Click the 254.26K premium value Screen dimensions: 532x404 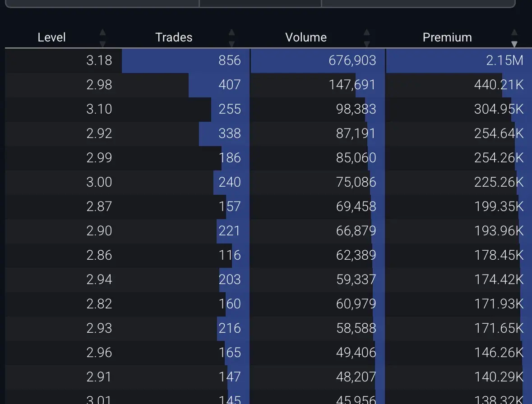[x=499, y=158]
